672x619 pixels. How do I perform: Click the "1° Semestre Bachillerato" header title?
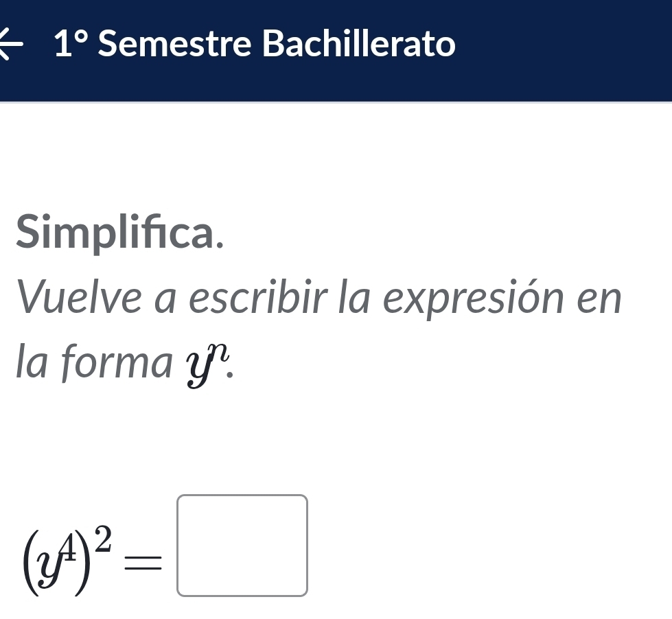255,45
